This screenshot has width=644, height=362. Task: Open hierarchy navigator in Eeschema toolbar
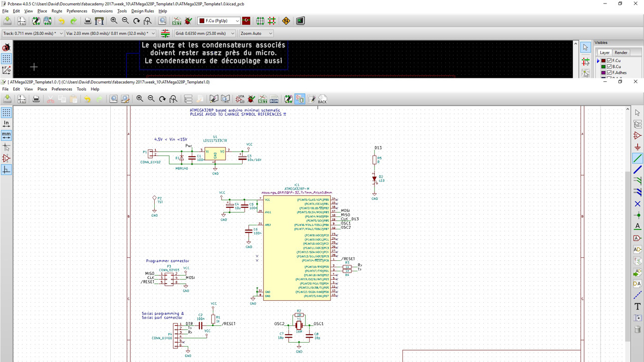coord(188,99)
